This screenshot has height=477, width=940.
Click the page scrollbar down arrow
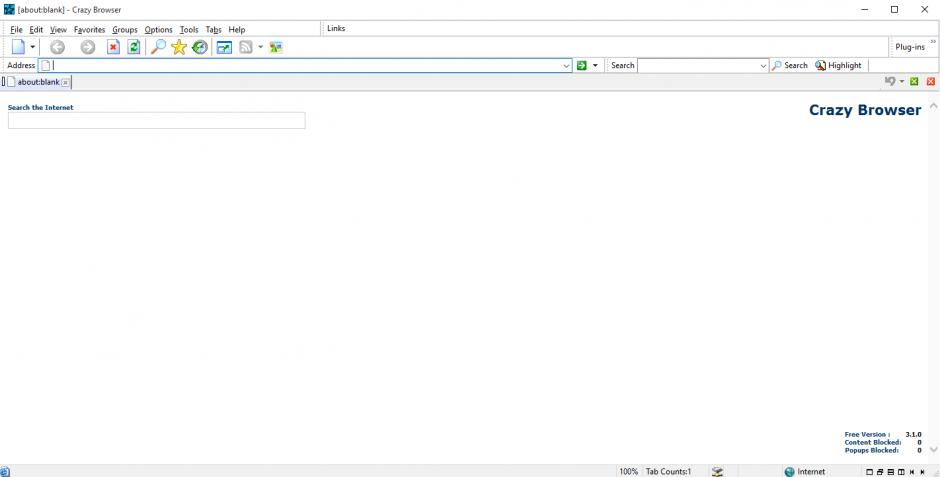(933, 449)
